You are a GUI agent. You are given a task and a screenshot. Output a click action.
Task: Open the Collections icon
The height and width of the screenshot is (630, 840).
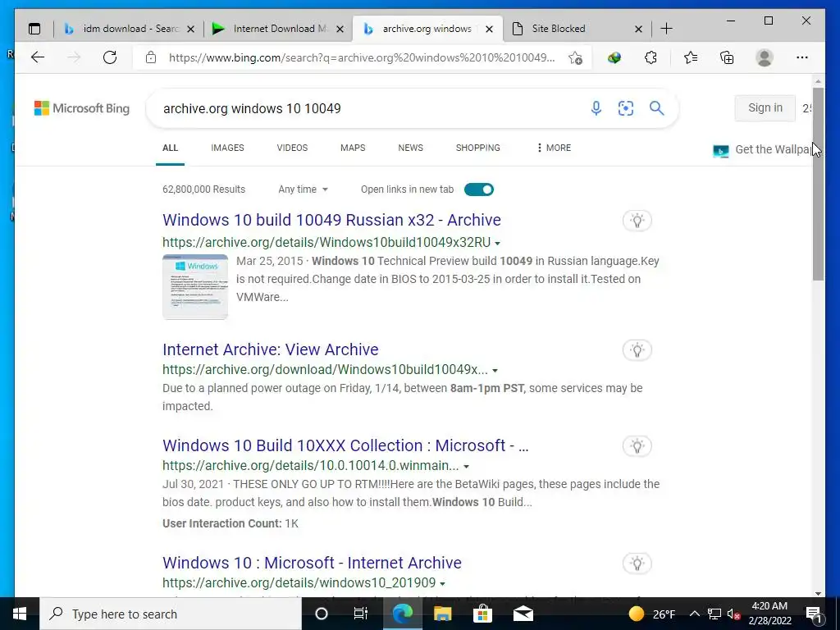pyautogui.click(x=727, y=57)
